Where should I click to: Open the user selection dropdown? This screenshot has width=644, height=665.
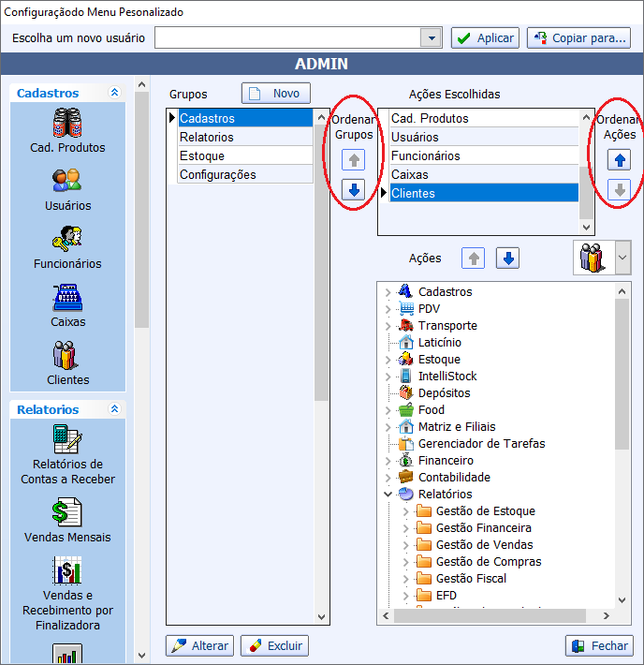431,38
